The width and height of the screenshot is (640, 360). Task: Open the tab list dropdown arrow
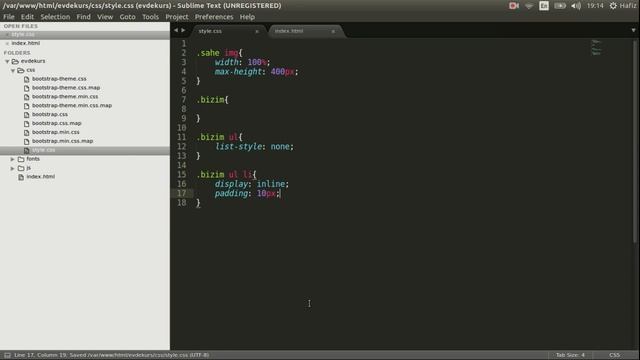point(633,30)
